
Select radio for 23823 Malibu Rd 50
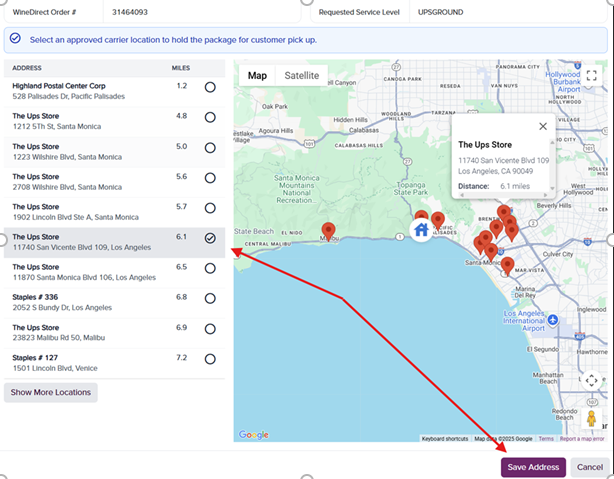click(210, 329)
